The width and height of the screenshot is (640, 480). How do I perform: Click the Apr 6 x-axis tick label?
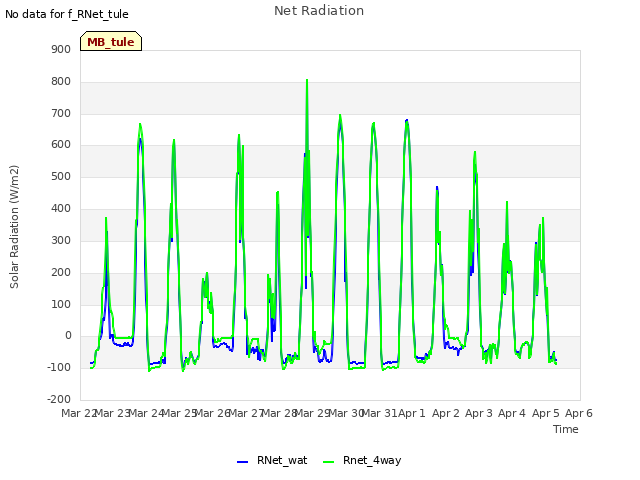coord(579,413)
